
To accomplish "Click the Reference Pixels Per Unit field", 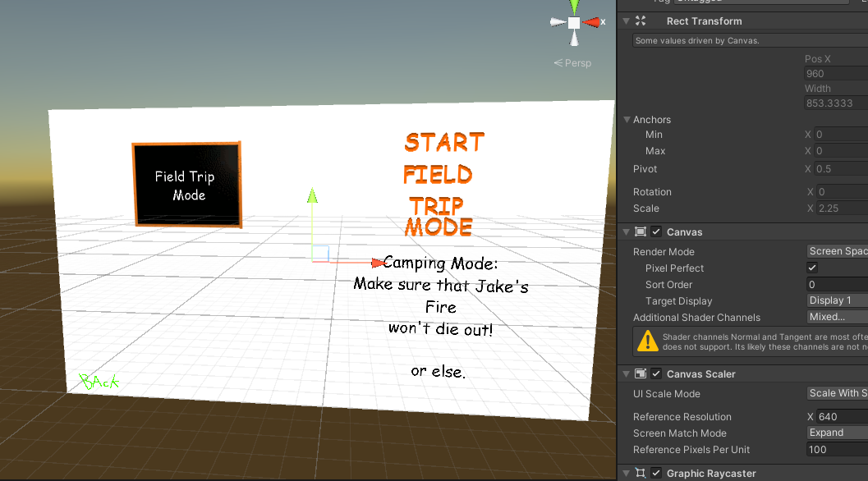I will click(x=838, y=450).
